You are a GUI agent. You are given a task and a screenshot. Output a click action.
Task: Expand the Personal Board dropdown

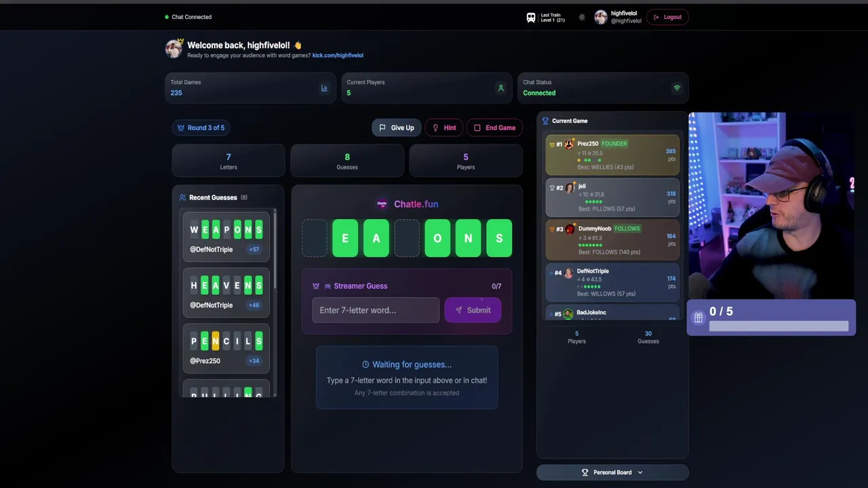click(612, 472)
